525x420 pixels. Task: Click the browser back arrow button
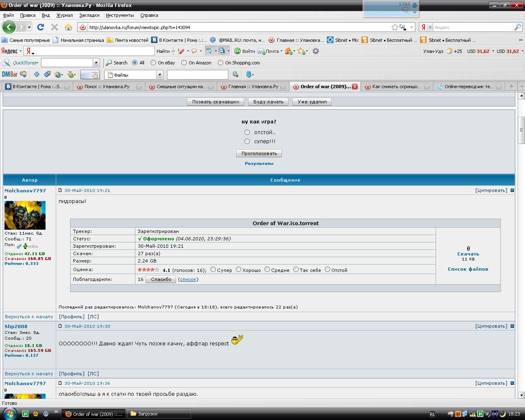(x=9, y=27)
